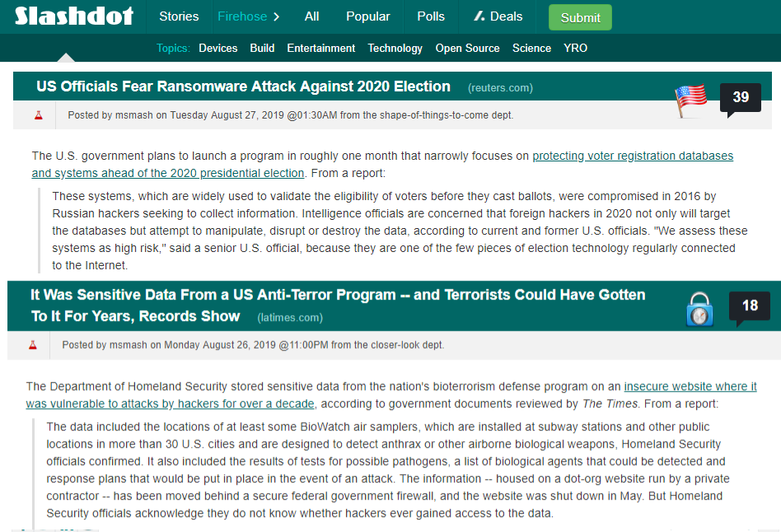Click the Deals slash icon
The image size is (781, 532).
click(x=479, y=16)
